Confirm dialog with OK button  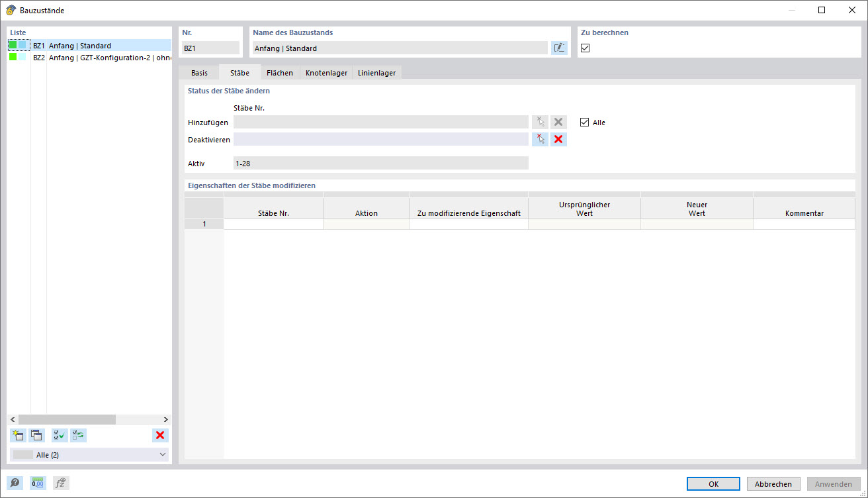[x=713, y=483]
